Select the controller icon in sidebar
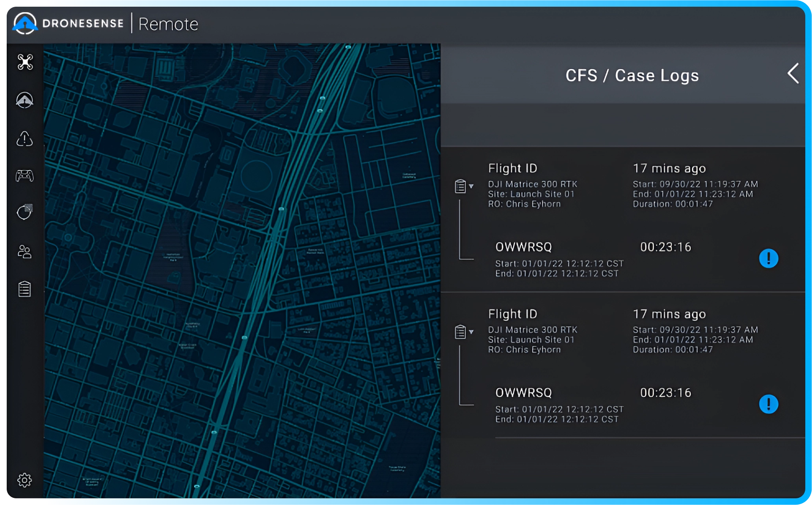812x505 pixels. (x=25, y=176)
